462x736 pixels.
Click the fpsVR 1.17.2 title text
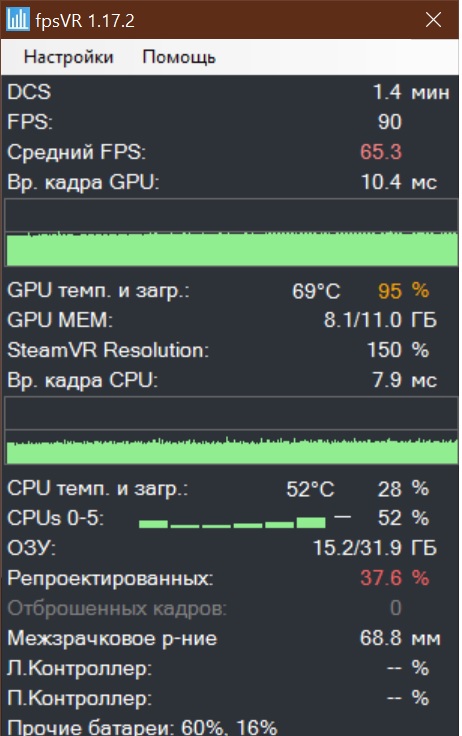85,21
